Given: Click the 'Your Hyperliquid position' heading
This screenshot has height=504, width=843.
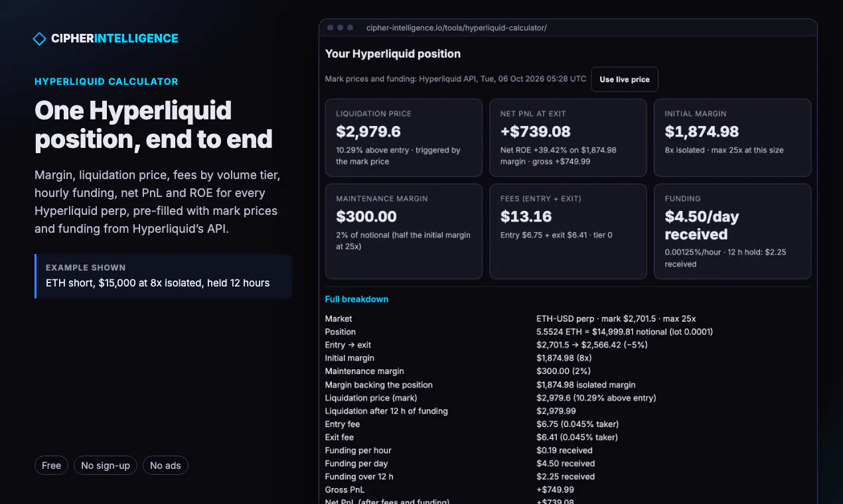Looking at the screenshot, I should pyautogui.click(x=393, y=54).
